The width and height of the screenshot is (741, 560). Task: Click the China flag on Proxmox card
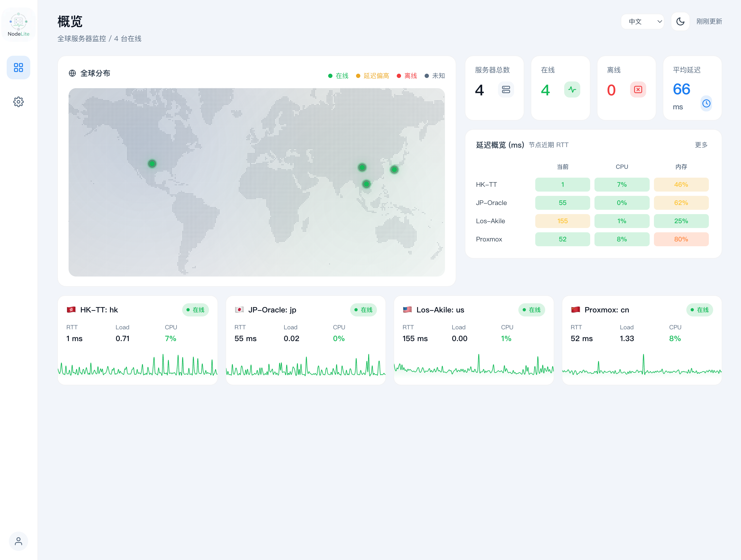pyautogui.click(x=575, y=310)
